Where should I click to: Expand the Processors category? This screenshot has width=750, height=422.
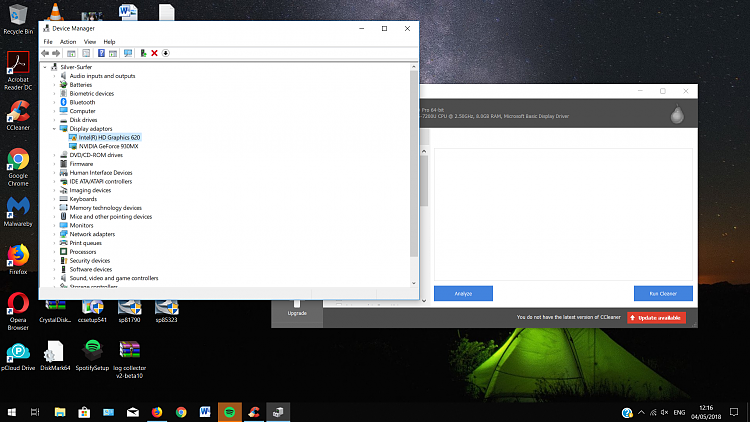[x=54, y=252]
